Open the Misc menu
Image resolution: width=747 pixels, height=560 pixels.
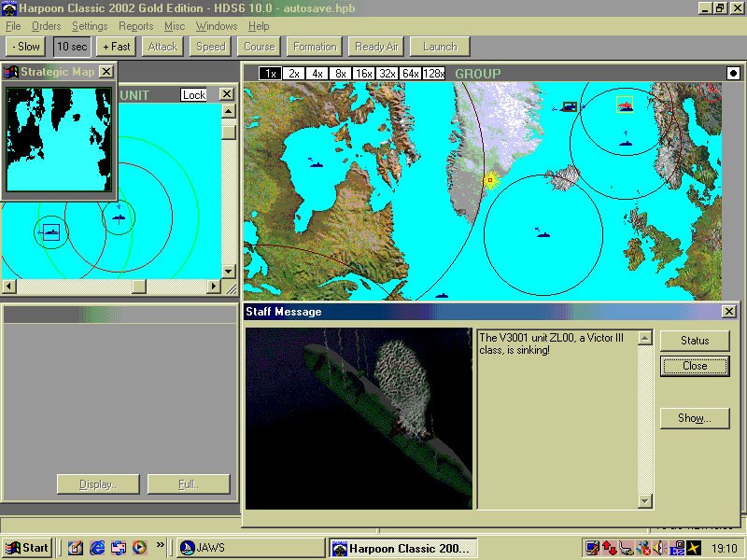[x=175, y=26]
